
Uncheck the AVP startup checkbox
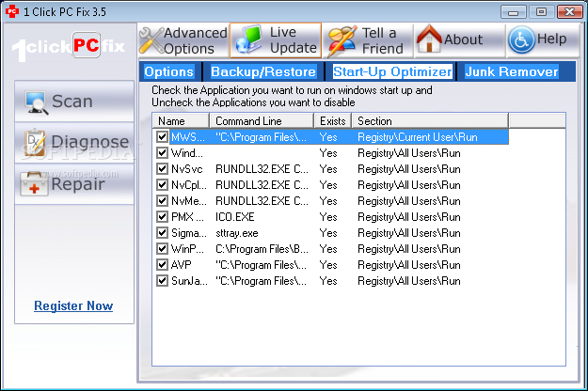162,265
